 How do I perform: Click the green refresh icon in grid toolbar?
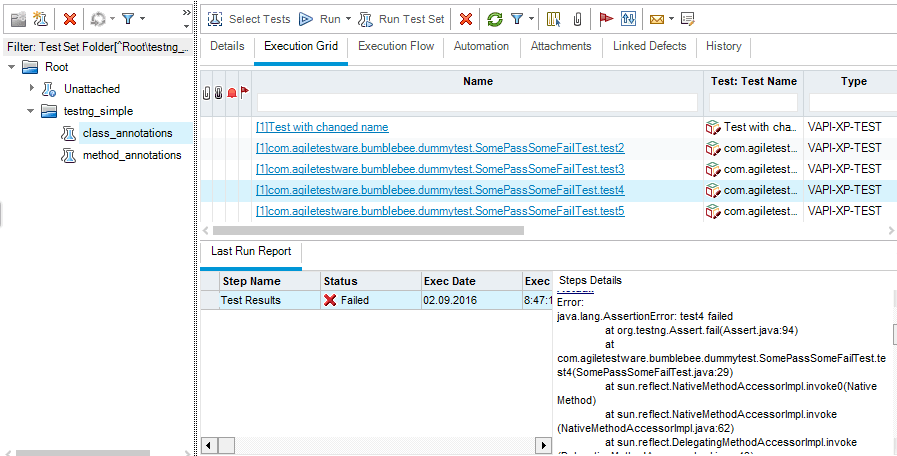(x=494, y=19)
